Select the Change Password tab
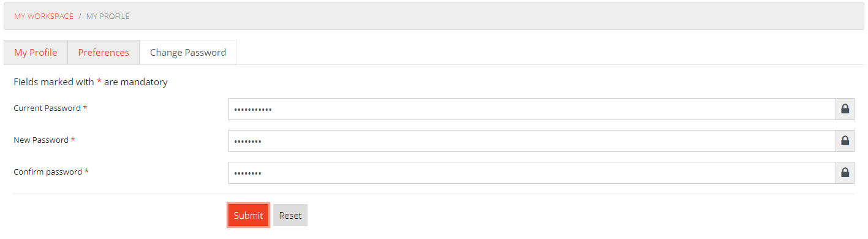Screen dimensions: 868x239 coord(188,53)
